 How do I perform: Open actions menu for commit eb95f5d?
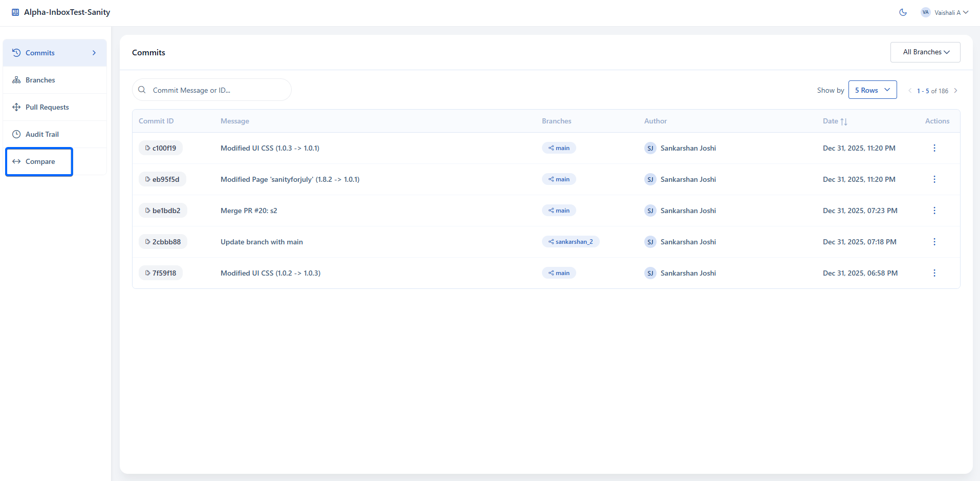(x=934, y=179)
